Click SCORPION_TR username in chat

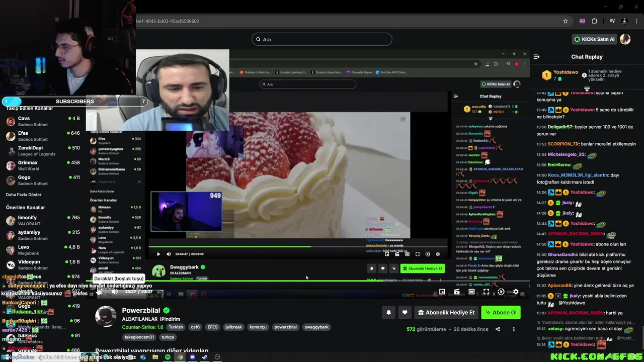[563, 144]
